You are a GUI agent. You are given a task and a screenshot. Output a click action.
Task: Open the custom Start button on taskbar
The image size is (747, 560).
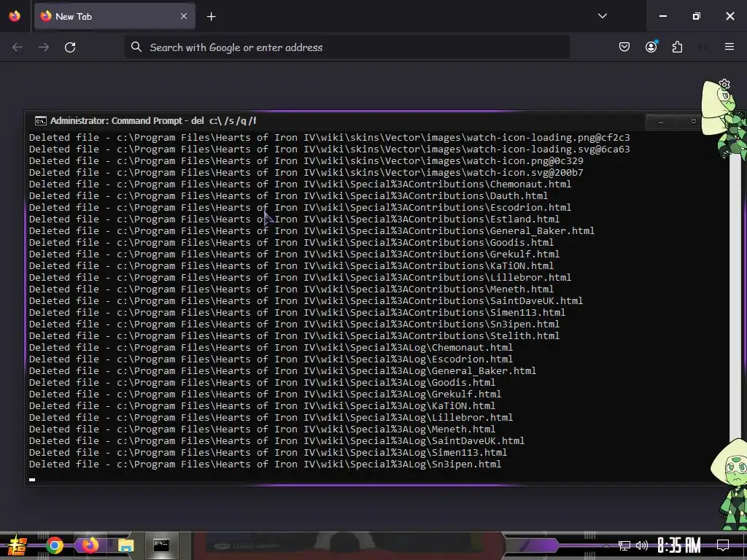click(x=17, y=545)
